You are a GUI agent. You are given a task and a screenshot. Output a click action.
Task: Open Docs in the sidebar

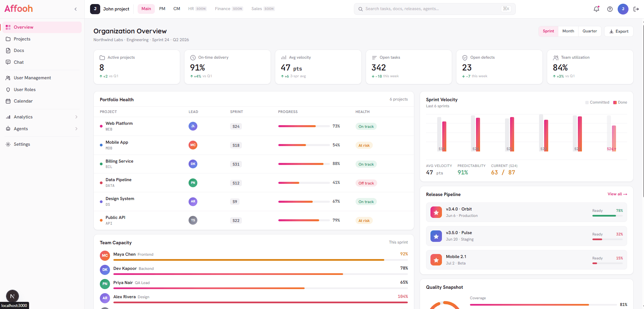tap(42, 51)
